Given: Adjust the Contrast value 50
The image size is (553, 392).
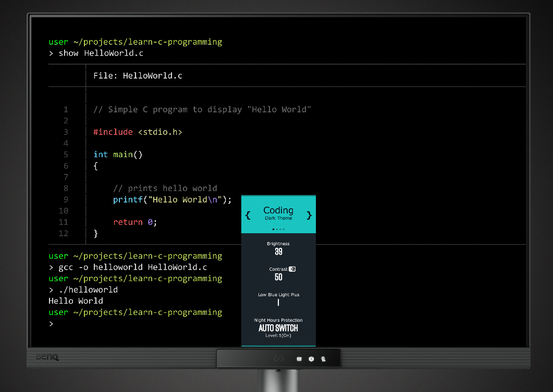Looking at the screenshot, I should click(278, 277).
